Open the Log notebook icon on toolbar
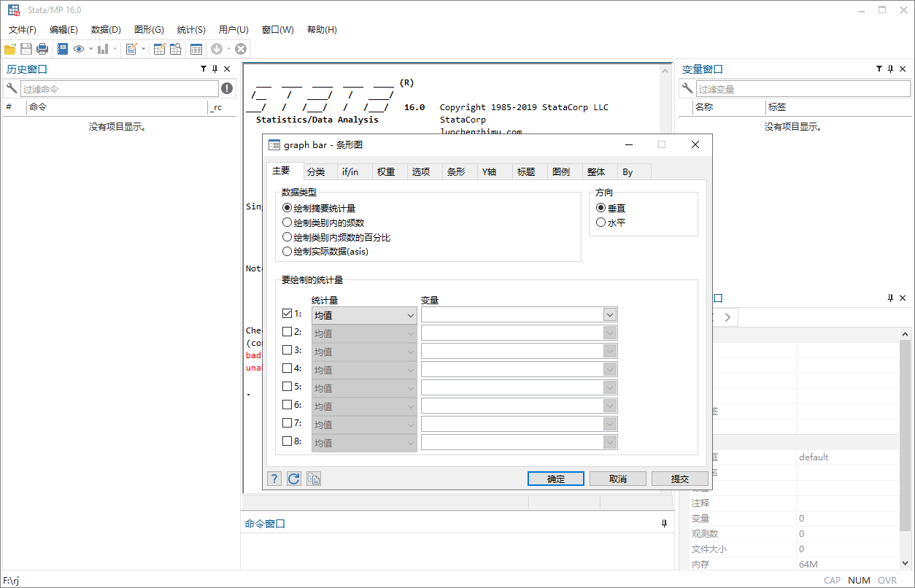The height and width of the screenshot is (588, 915). pyautogui.click(x=62, y=49)
